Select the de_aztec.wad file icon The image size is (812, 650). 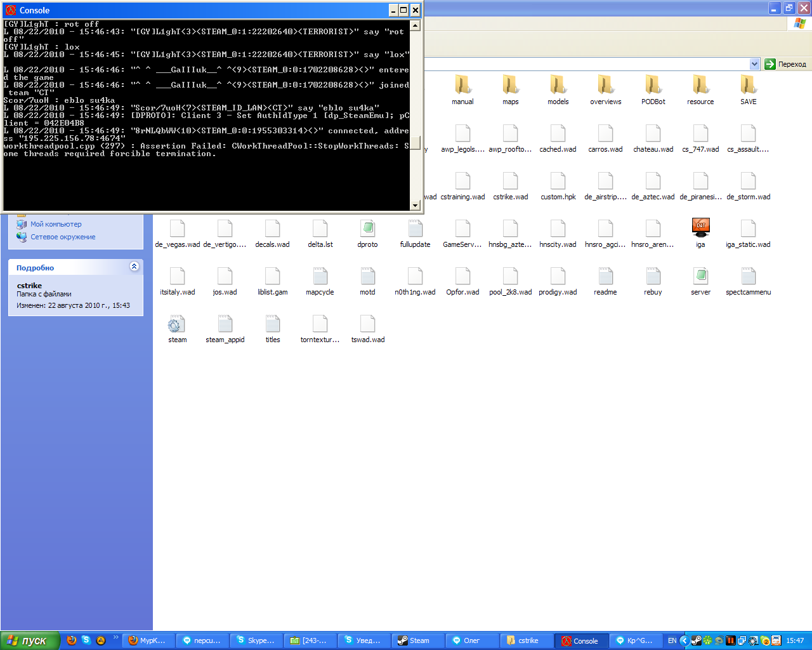point(653,180)
